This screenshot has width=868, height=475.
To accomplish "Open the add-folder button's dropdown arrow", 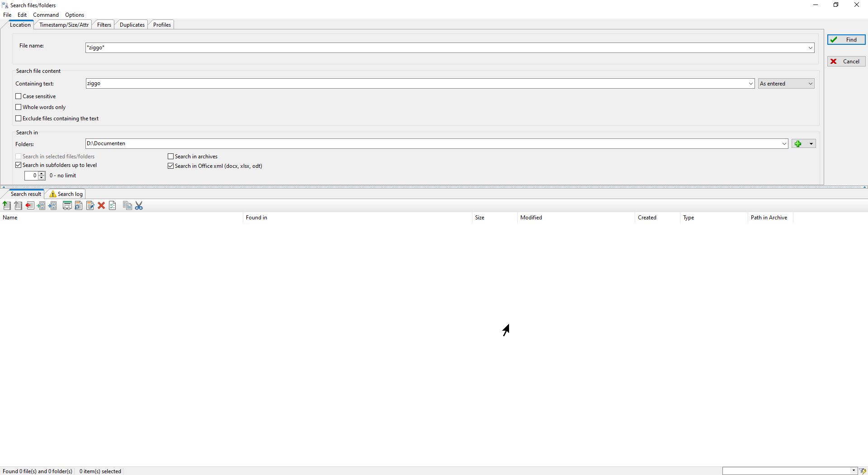I will coord(811,144).
